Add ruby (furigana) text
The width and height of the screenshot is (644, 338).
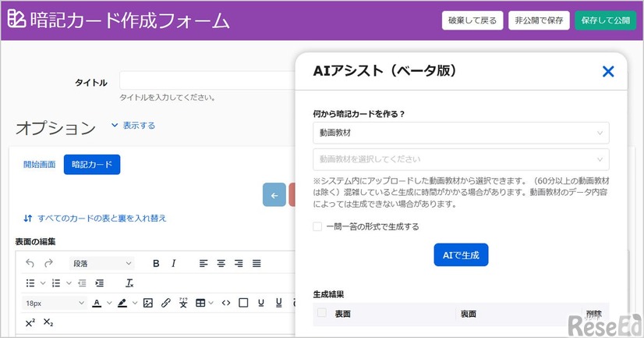point(183,303)
